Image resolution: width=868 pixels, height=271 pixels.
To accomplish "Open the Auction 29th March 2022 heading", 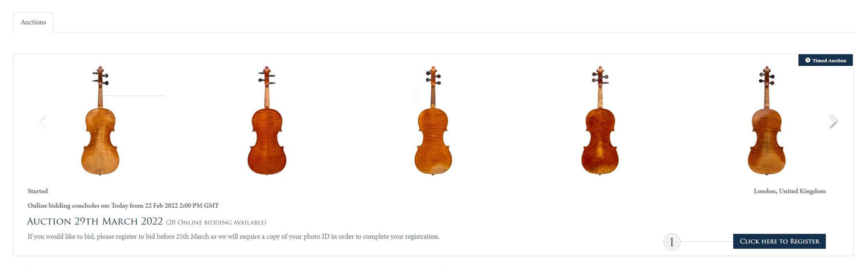I will (x=95, y=222).
